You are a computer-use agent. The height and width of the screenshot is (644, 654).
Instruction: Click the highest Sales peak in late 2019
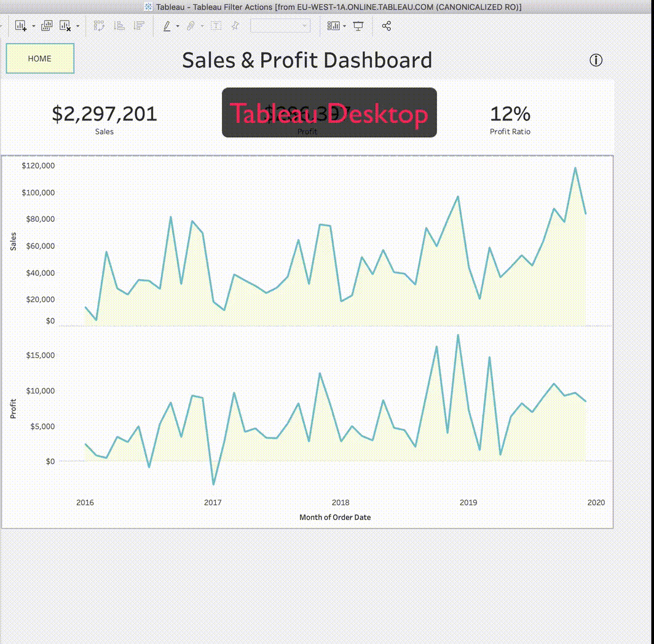click(x=575, y=168)
